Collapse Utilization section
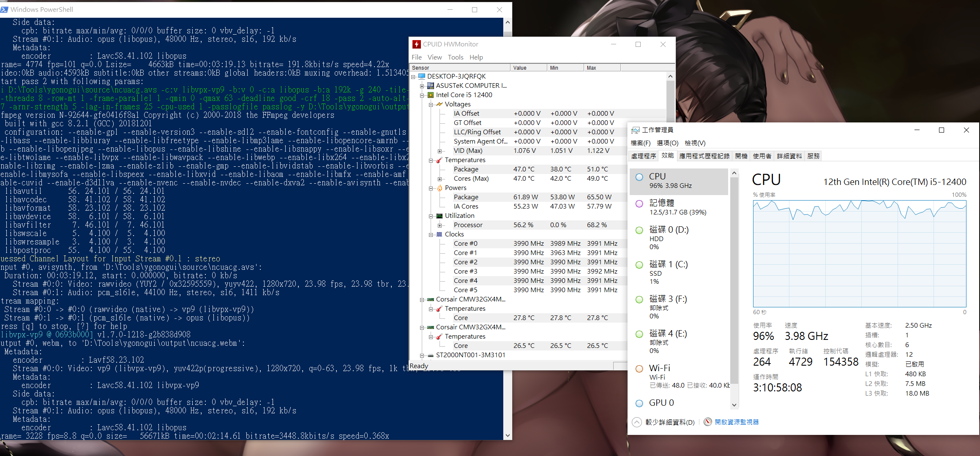 click(431, 216)
